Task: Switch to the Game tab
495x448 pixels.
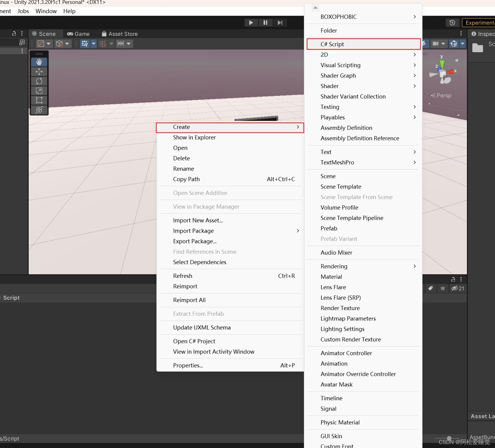Action: click(x=79, y=34)
